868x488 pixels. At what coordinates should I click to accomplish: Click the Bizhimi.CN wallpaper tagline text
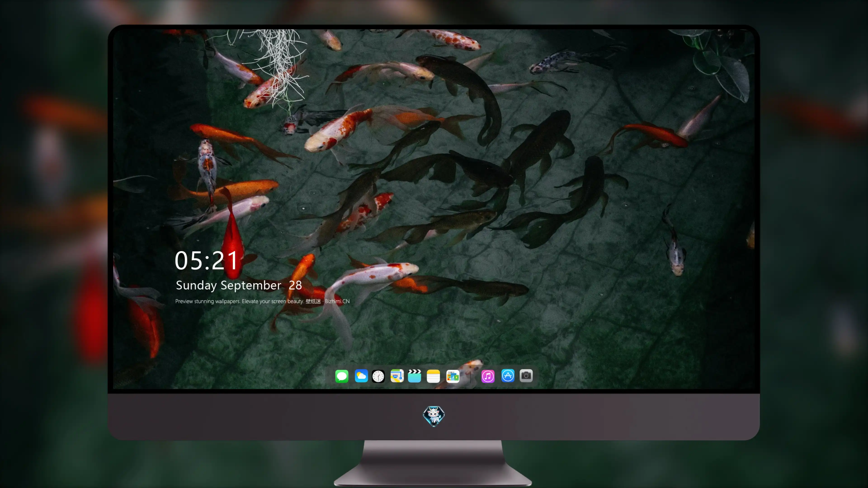click(x=262, y=301)
